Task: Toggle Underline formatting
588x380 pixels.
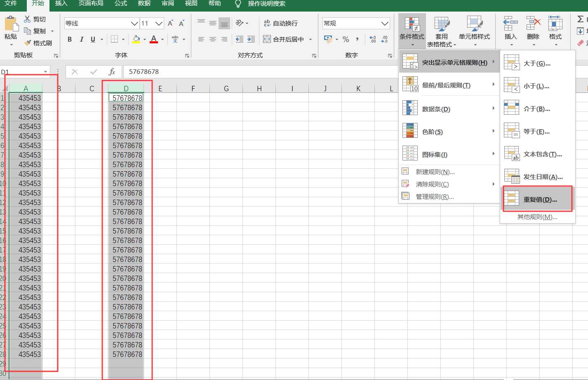Action: (x=93, y=39)
